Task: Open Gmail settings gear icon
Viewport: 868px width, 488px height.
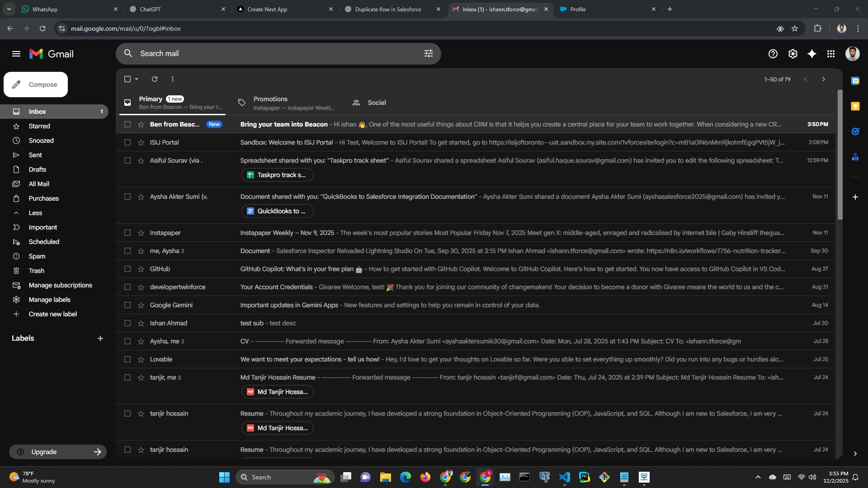Action: (793, 54)
